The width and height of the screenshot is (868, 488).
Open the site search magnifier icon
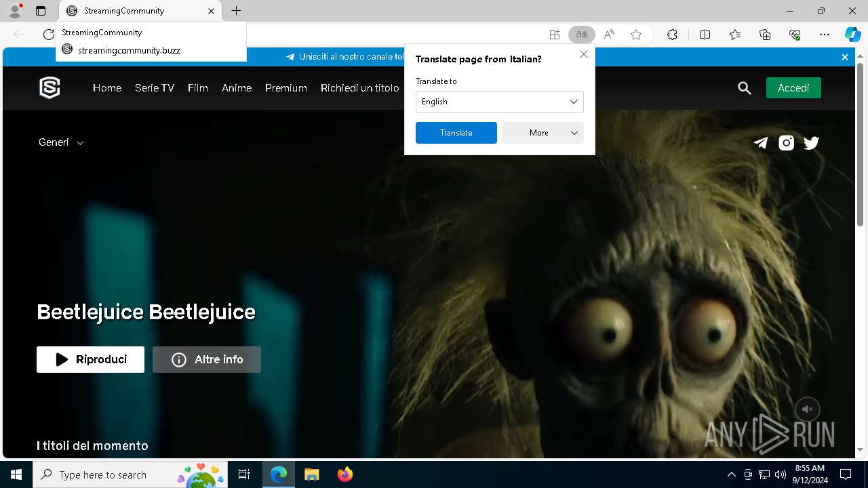pyautogui.click(x=745, y=88)
